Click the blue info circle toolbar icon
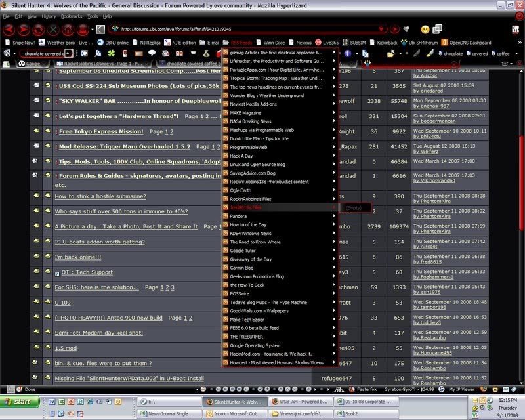The image size is (525, 420). tap(348, 53)
